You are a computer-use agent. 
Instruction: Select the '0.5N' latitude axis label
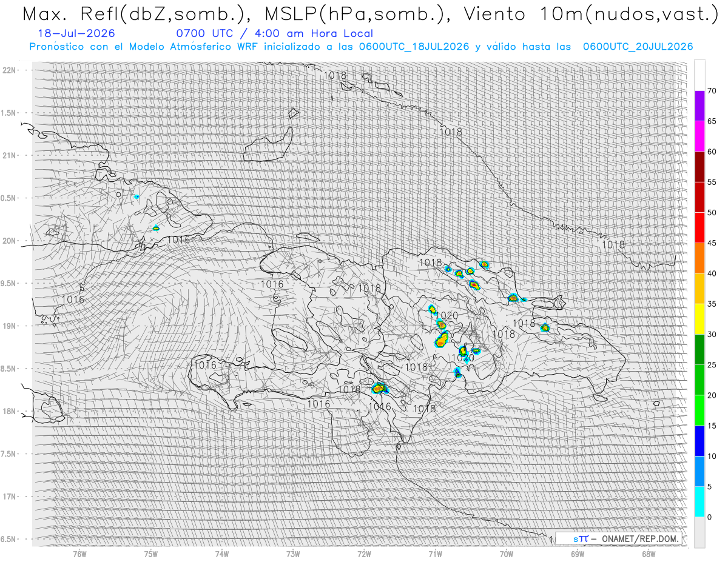coord(8,198)
